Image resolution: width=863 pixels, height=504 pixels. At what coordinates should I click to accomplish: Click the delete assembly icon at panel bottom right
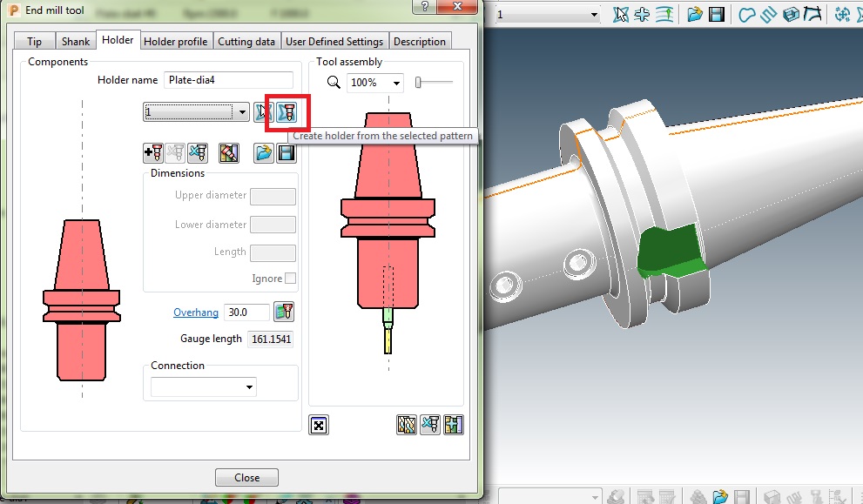click(x=429, y=425)
